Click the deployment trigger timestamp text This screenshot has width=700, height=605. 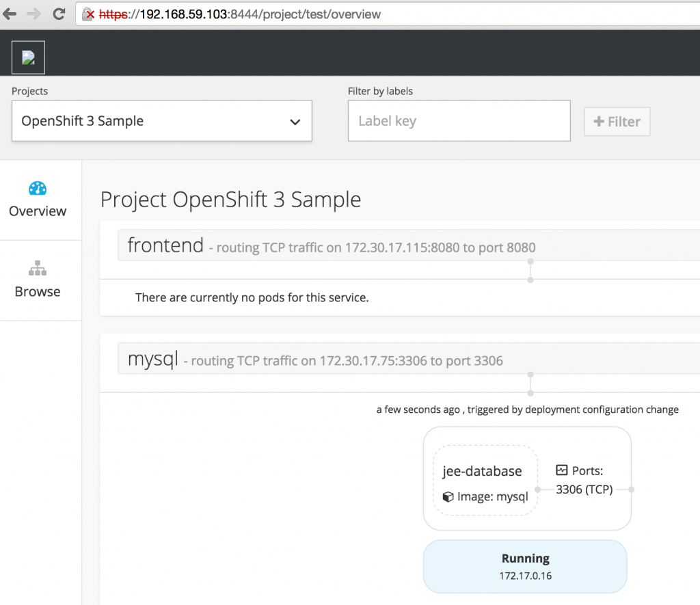tap(527, 409)
